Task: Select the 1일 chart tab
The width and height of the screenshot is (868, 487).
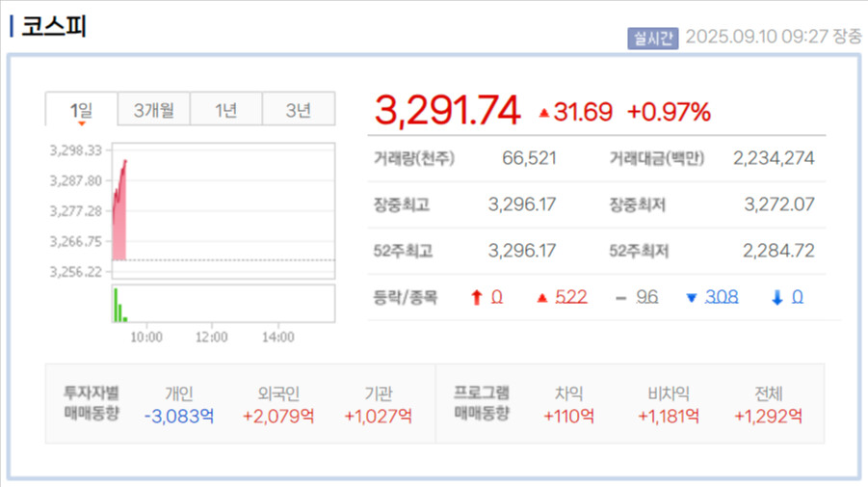Action: tap(81, 110)
